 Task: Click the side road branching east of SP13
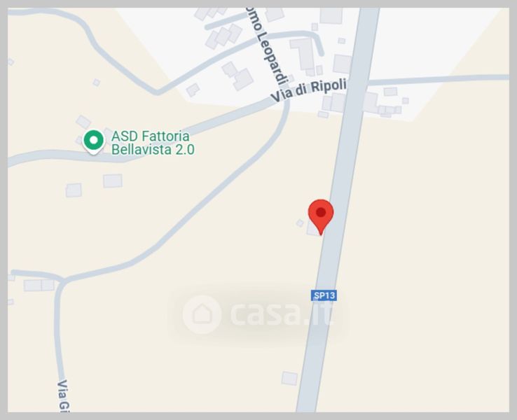pyautogui.click(x=438, y=79)
